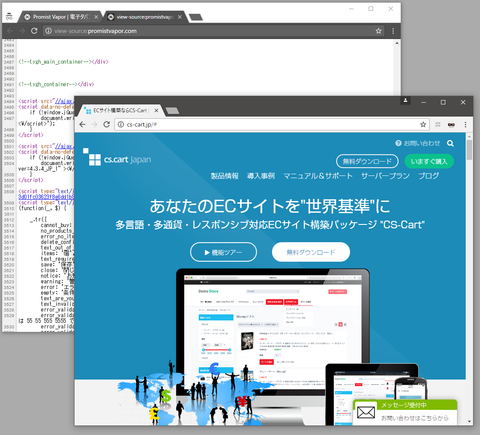480x435 pixels.
Task: Reload the cs-cart.jp page in front window
Action: (106, 124)
